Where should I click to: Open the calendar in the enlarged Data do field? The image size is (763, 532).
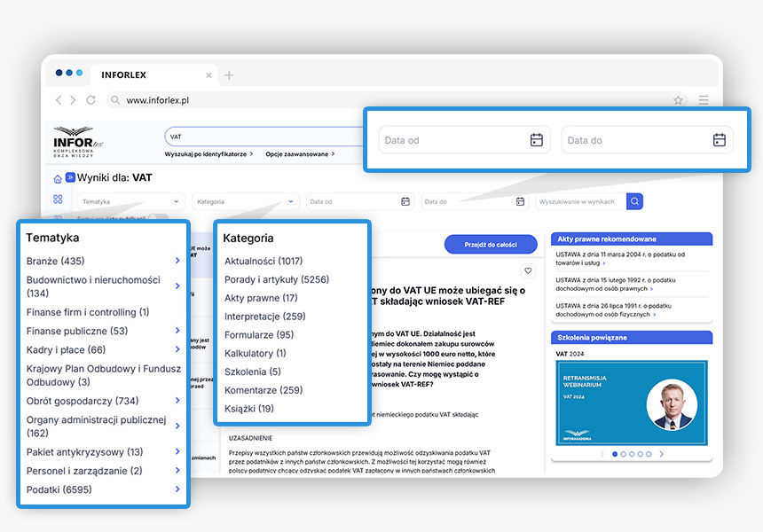coord(720,140)
